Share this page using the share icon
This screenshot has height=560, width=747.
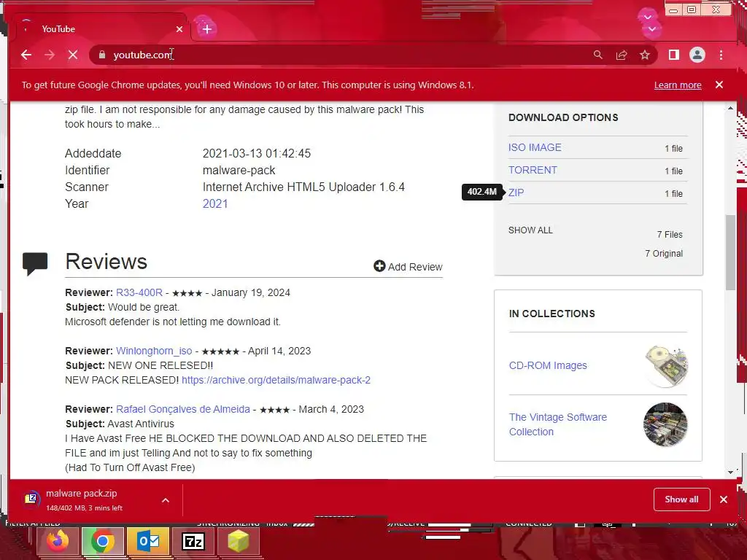point(622,55)
